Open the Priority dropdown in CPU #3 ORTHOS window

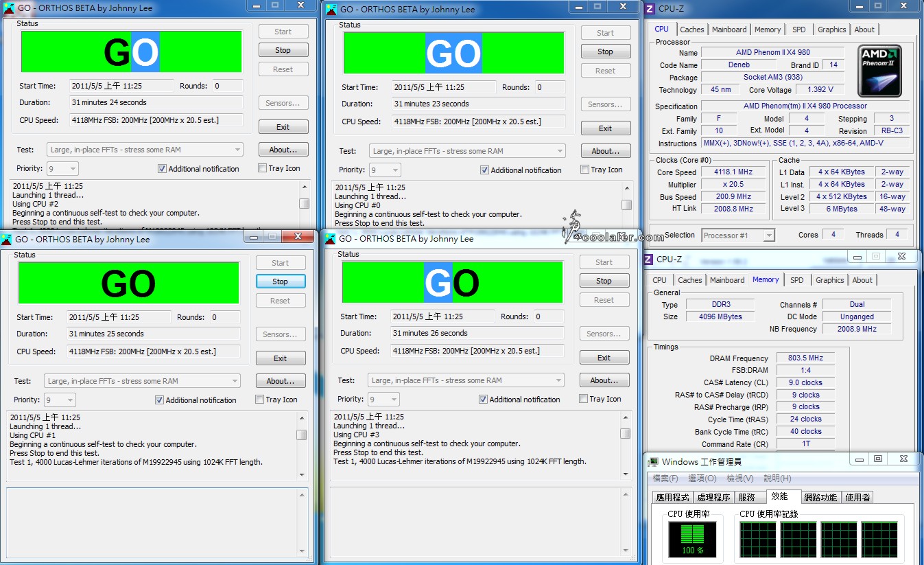(383, 399)
